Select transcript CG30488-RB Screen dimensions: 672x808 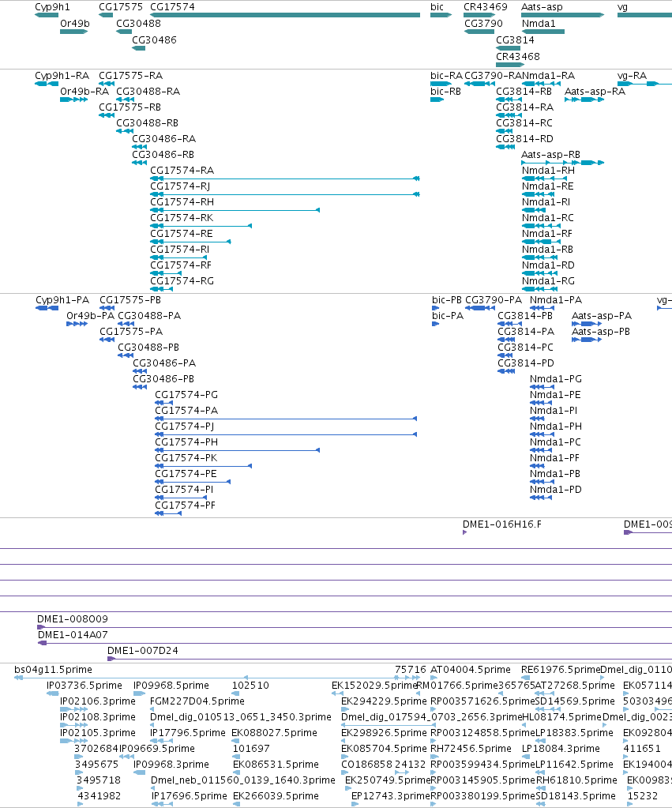(x=148, y=123)
